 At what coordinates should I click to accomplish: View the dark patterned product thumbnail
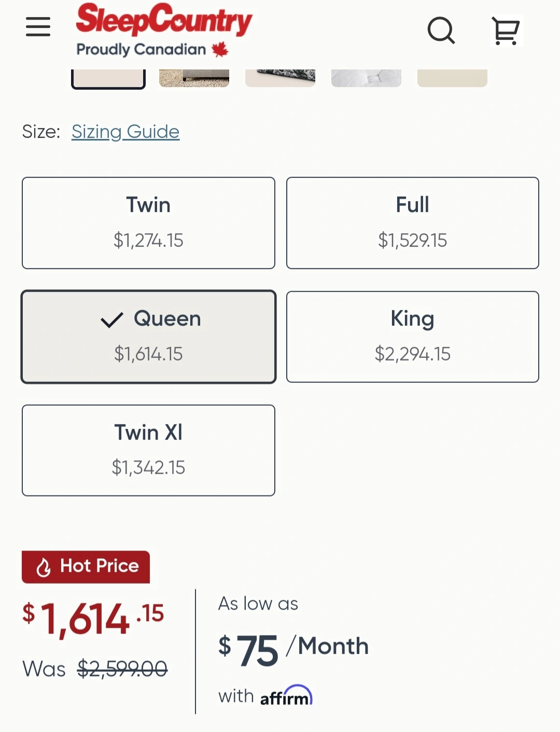(280, 78)
